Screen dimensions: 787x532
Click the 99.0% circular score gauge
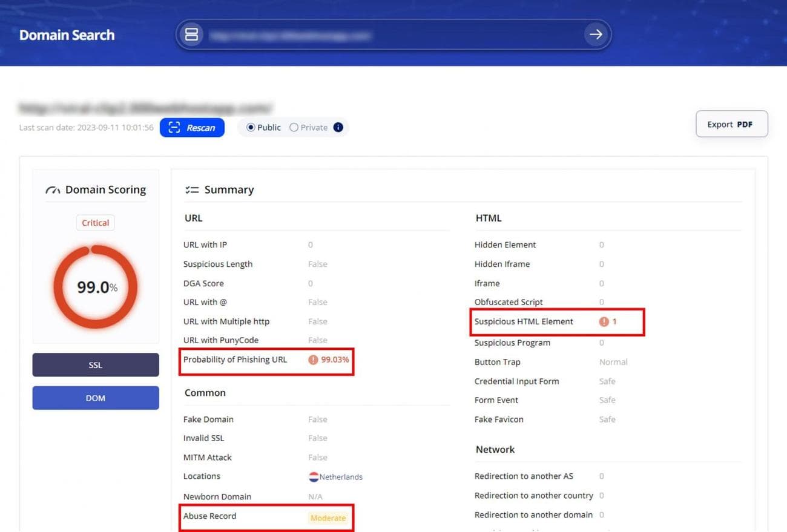[96, 287]
